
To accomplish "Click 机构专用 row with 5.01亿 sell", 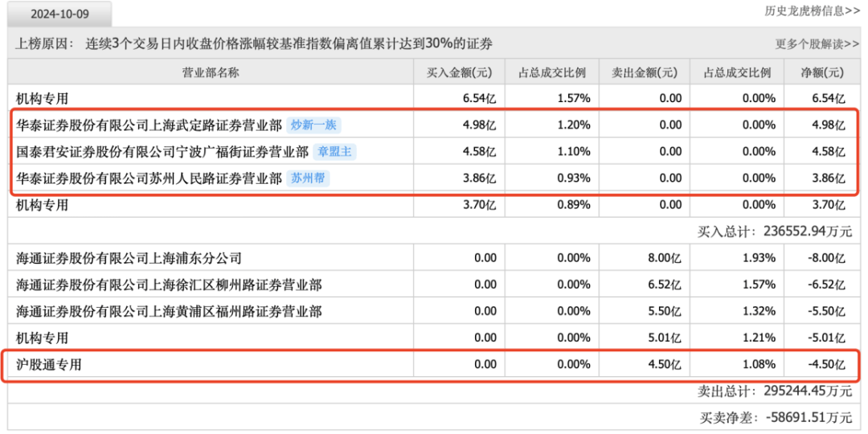I will tap(42, 338).
